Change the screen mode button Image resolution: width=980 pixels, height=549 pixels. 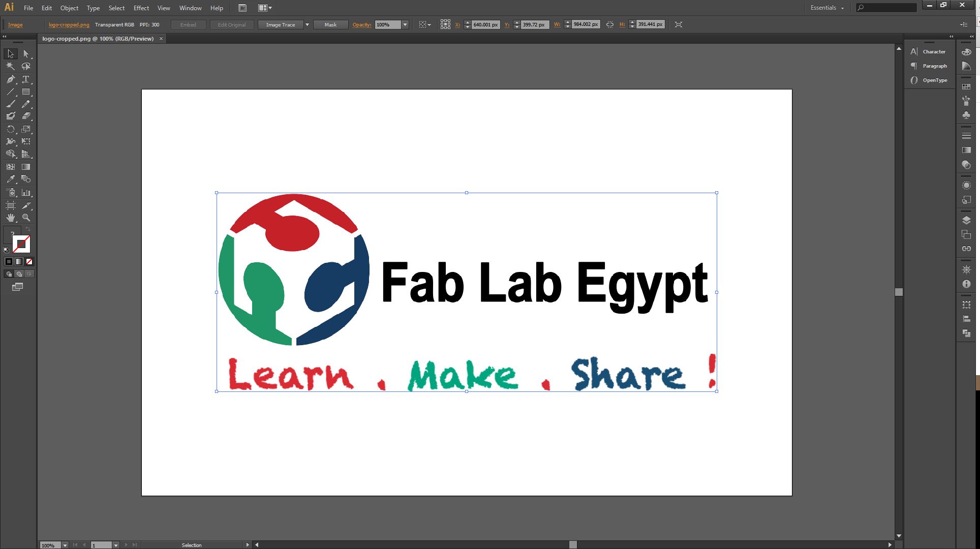pos(18,287)
